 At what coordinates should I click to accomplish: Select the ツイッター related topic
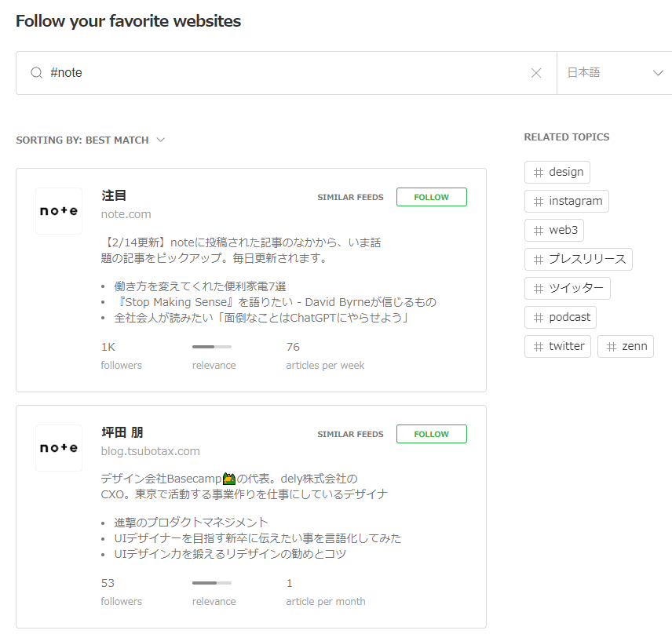(568, 288)
